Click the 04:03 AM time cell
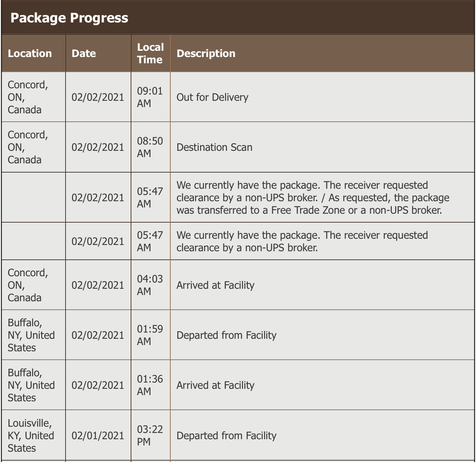 click(x=150, y=285)
